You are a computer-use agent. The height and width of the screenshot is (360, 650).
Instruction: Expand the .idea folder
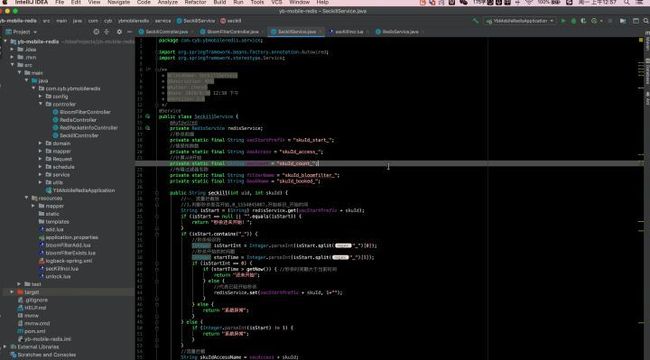[x=12, y=49]
